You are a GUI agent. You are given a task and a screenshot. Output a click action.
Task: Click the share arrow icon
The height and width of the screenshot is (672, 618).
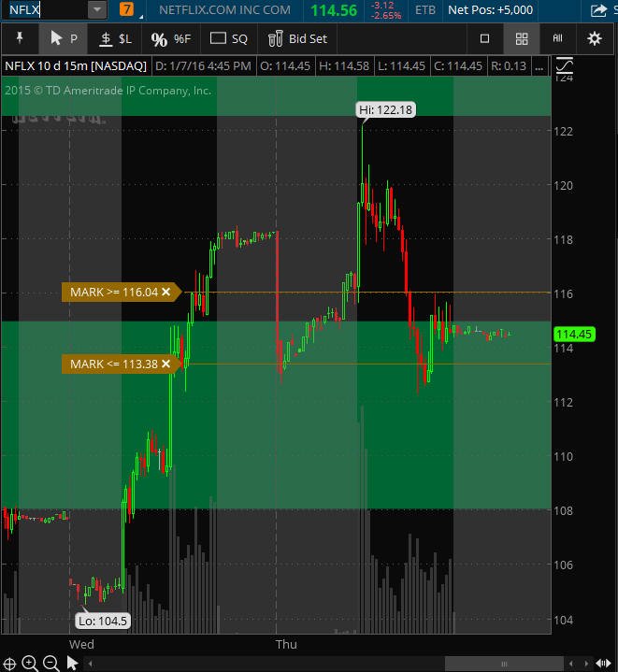598,10
